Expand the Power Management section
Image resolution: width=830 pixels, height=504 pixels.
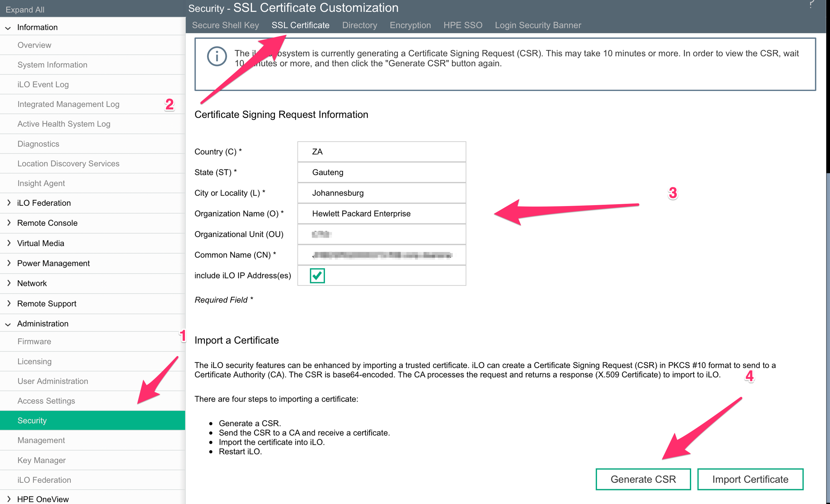pos(9,263)
